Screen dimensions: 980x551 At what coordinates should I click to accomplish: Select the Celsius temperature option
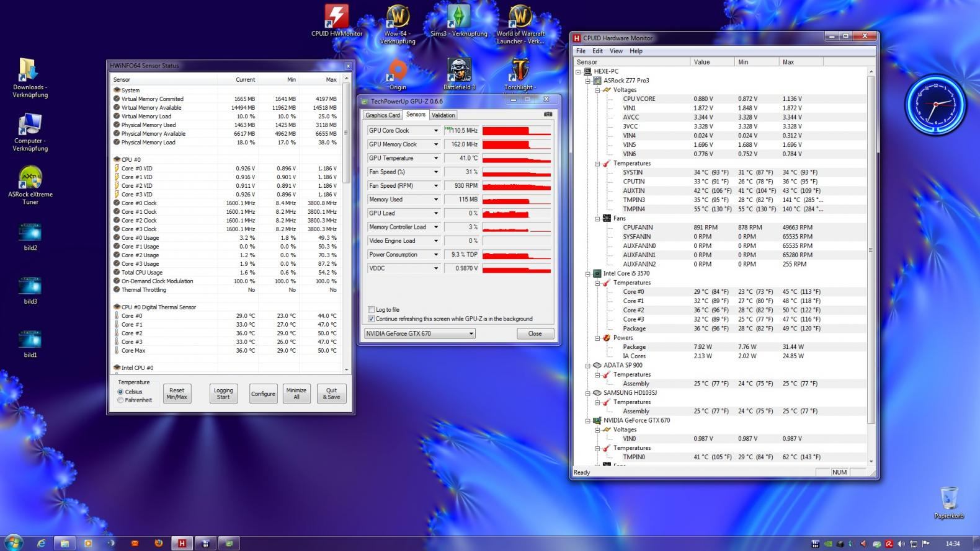click(x=120, y=392)
